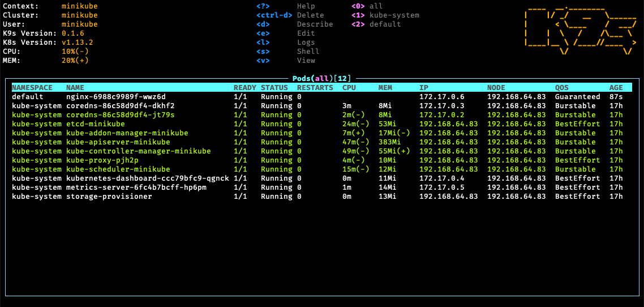Open the <s> Shell command
The image size is (644, 307).
pyautogui.click(x=288, y=52)
